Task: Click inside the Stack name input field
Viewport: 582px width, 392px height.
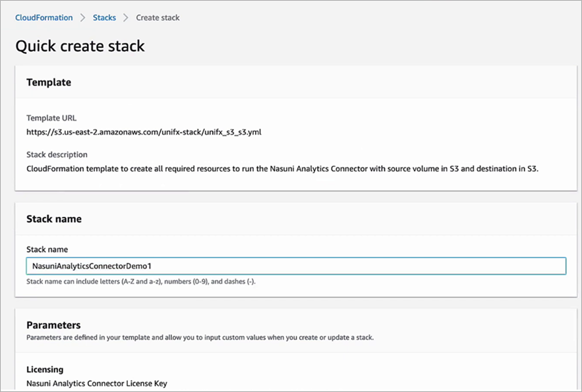Action: pyautogui.click(x=295, y=266)
